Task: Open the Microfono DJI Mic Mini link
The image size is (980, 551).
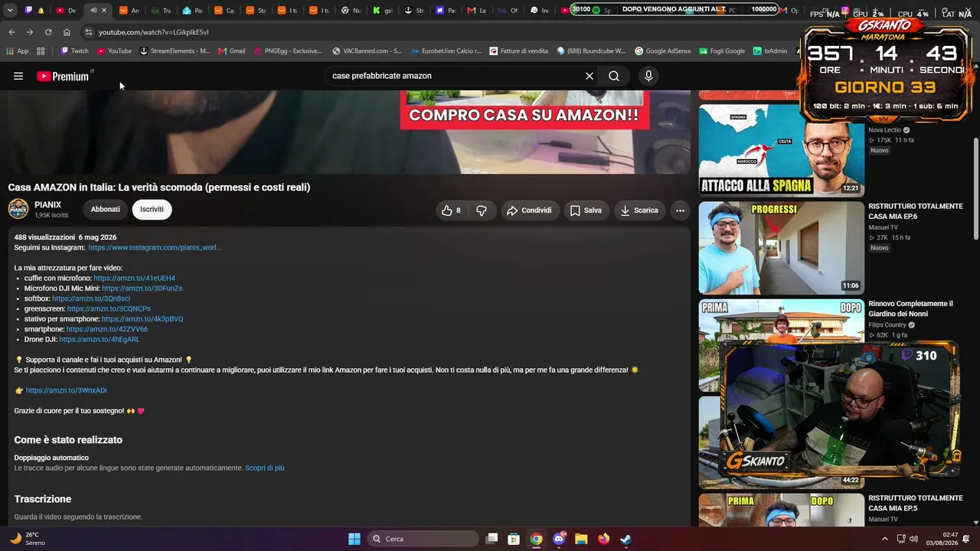Action: [x=142, y=289]
